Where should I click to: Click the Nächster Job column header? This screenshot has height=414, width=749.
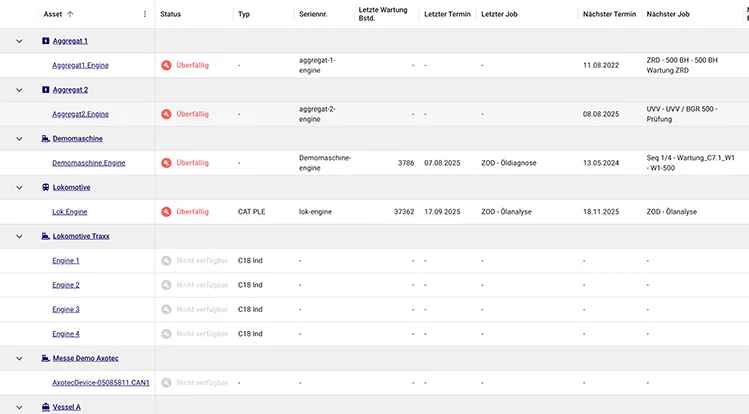(x=668, y=14)
